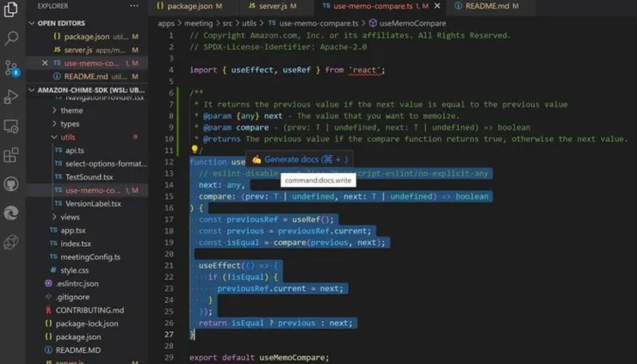Click the lightbulb code action icon

click(x=195, y=150)
